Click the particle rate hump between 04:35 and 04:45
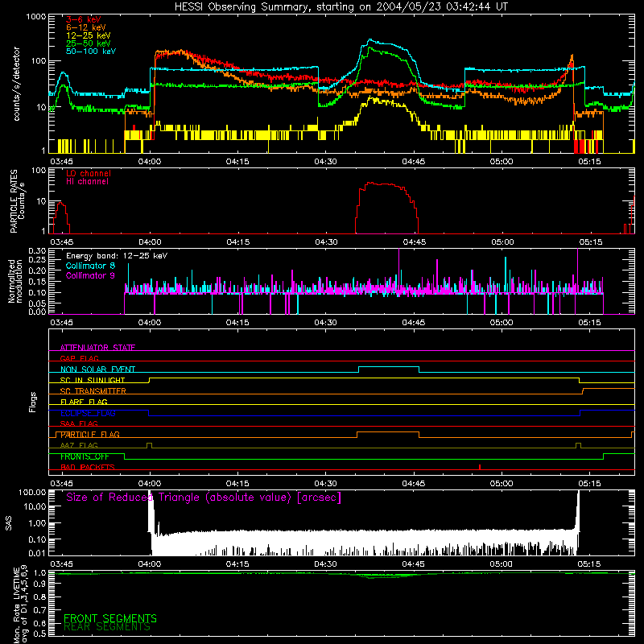The height and width of the screenshot is (644, 644). tap(386, 208)
